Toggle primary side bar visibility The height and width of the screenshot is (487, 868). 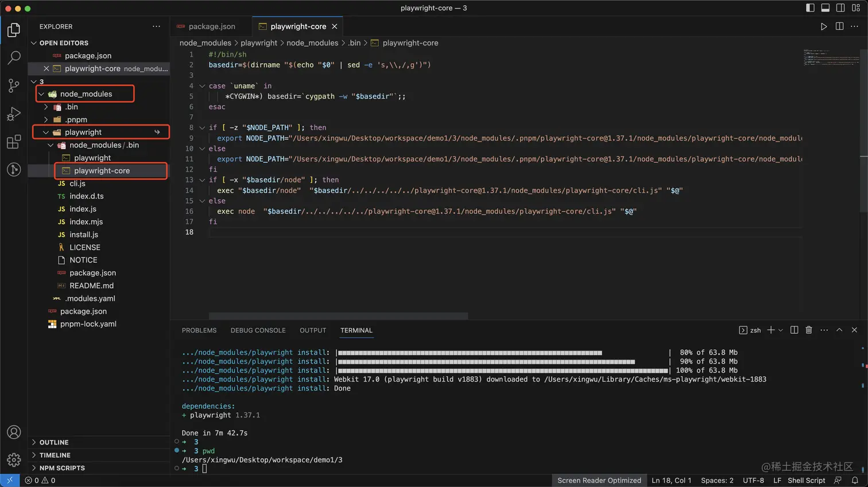point(810,8)
